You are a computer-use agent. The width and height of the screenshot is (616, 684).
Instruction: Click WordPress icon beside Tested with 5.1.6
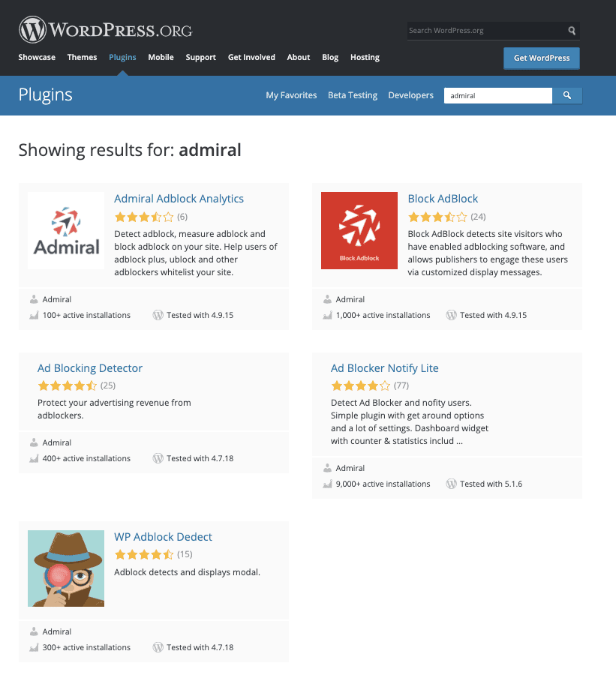[451, 484]
